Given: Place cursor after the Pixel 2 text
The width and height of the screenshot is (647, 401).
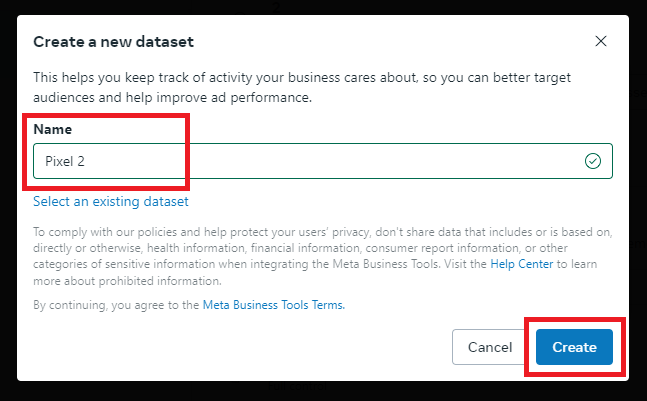Looking at the screenshot, I should (x=86, y=161).
